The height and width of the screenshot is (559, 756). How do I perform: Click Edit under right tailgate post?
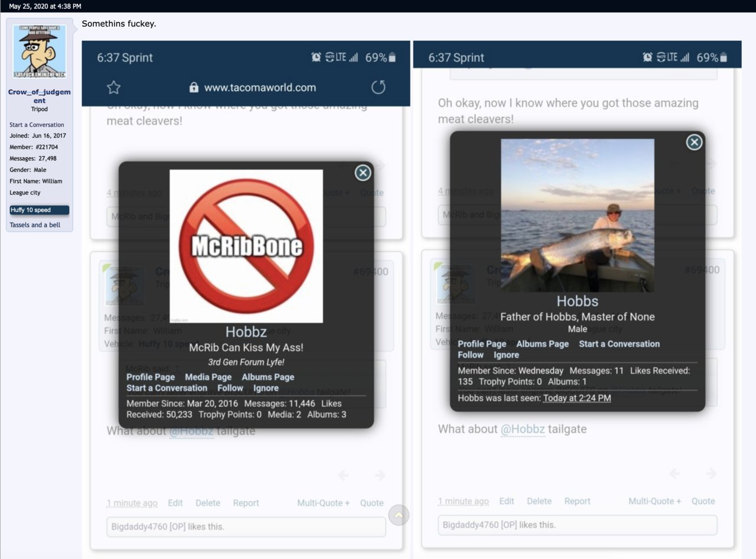pos(507,501)
